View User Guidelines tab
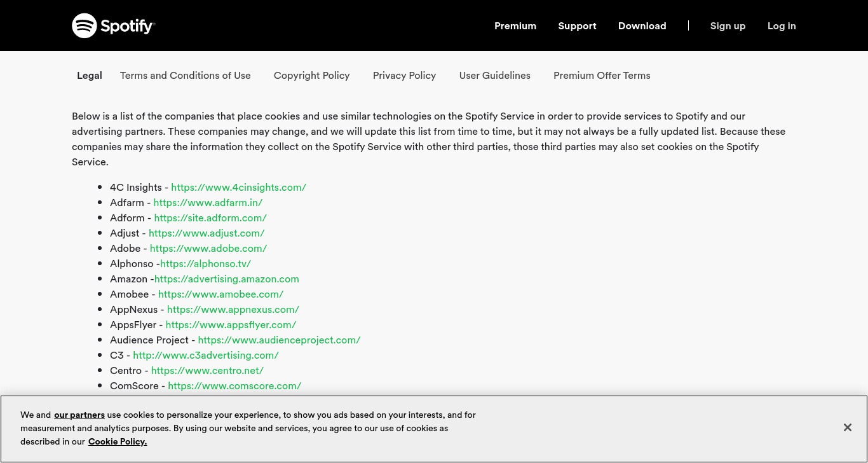This screenshot has width=868, height=463. click(x=495, y=75)
